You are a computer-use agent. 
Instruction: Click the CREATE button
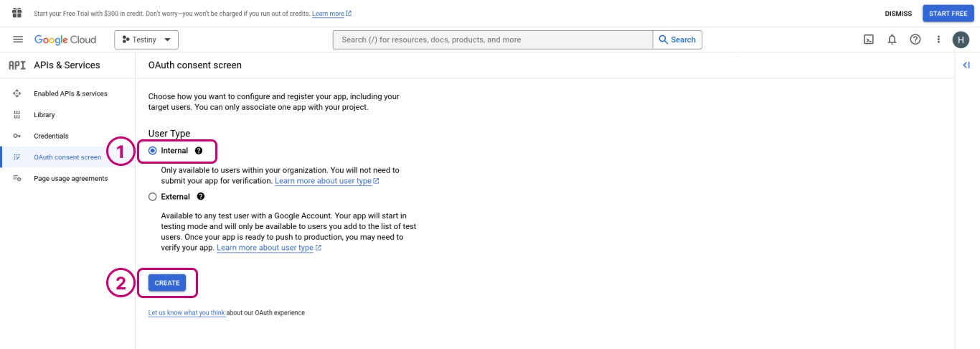[x=167, y=283]
